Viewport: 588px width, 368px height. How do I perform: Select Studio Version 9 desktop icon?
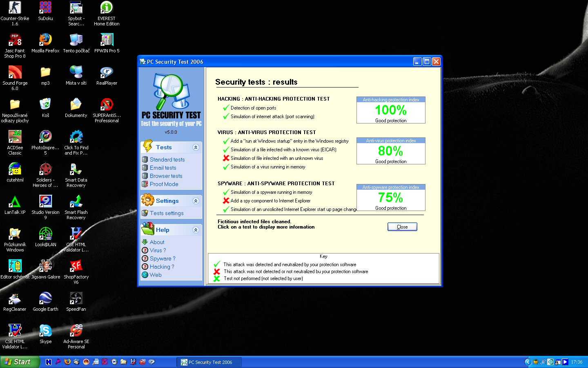point(45,207)
